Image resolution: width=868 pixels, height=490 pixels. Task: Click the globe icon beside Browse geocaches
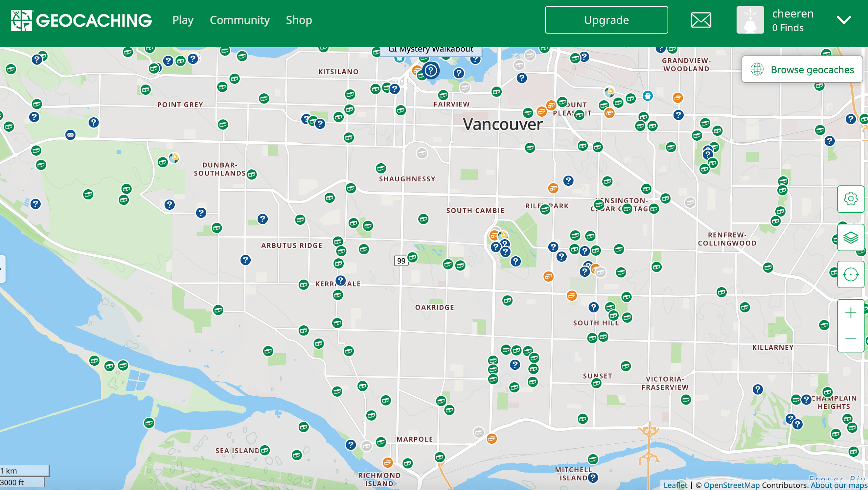click(758, 69)
